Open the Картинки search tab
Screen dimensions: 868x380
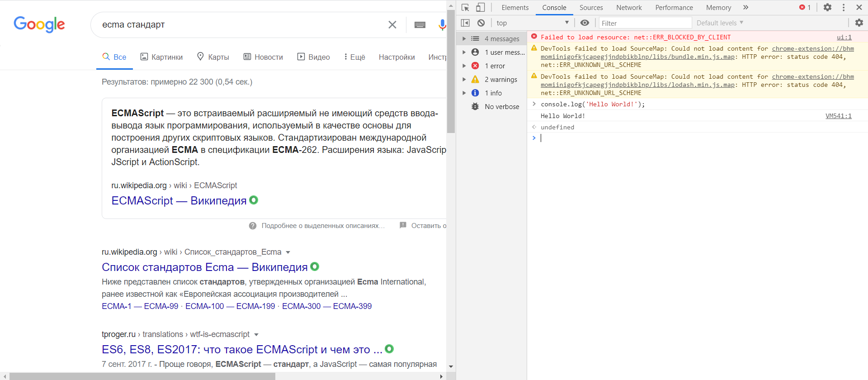coord(161,57)
